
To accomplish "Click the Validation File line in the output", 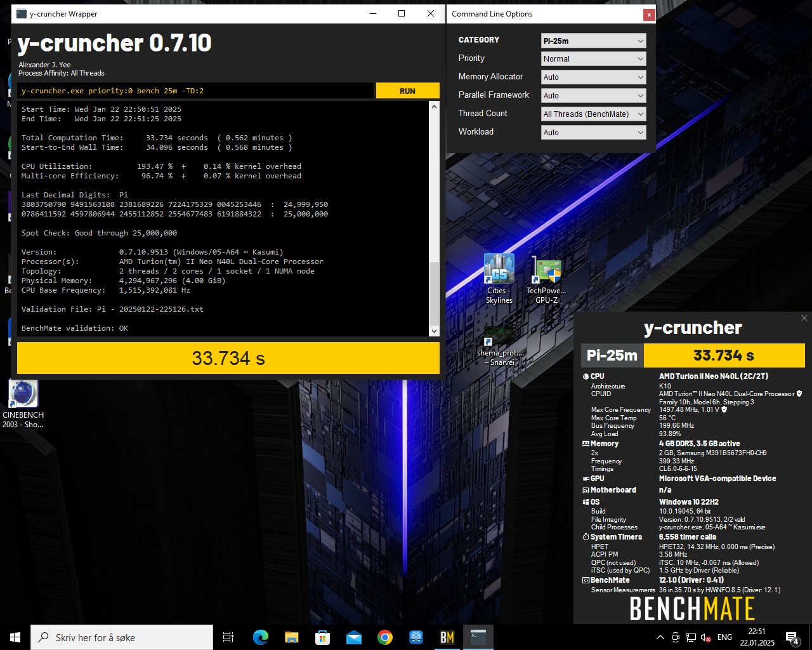I will (x=112, y=309).
